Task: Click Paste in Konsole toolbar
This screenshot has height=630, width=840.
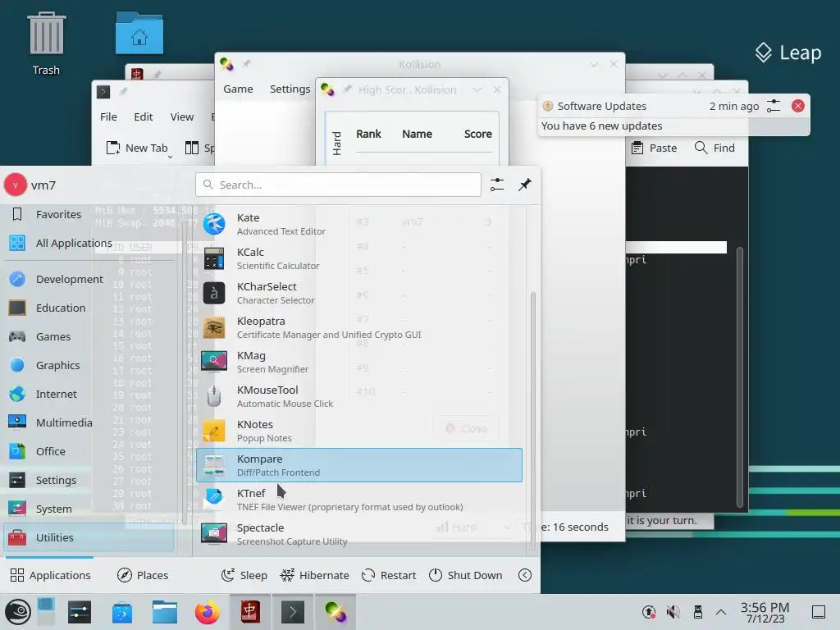Action: (654, 148)
